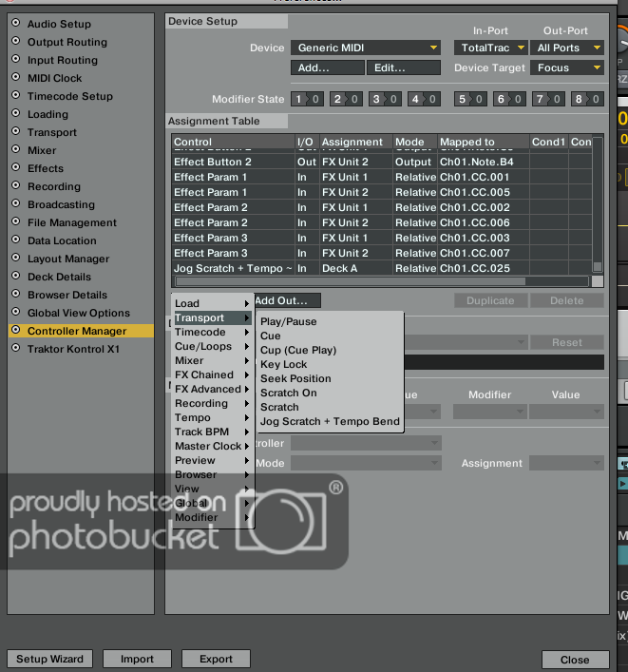Click the Edit... device button

404,67
